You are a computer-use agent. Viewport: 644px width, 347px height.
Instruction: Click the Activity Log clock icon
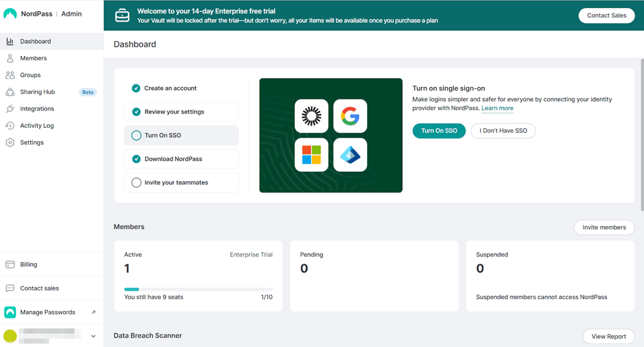10,126
